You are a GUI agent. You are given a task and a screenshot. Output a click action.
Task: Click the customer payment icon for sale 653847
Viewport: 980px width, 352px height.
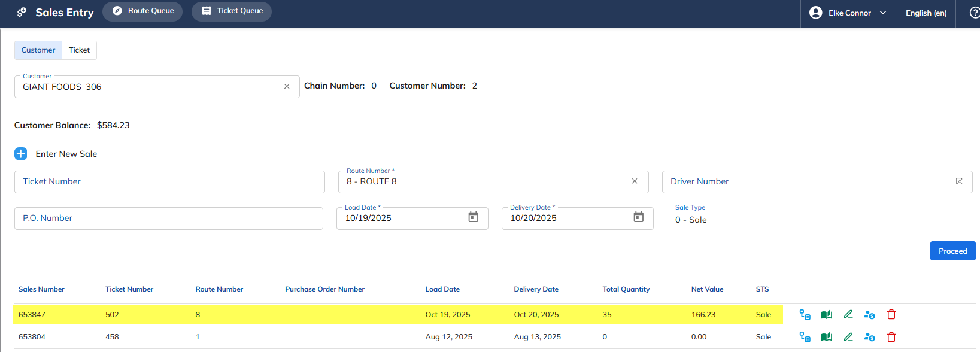(x=870, y=315)
